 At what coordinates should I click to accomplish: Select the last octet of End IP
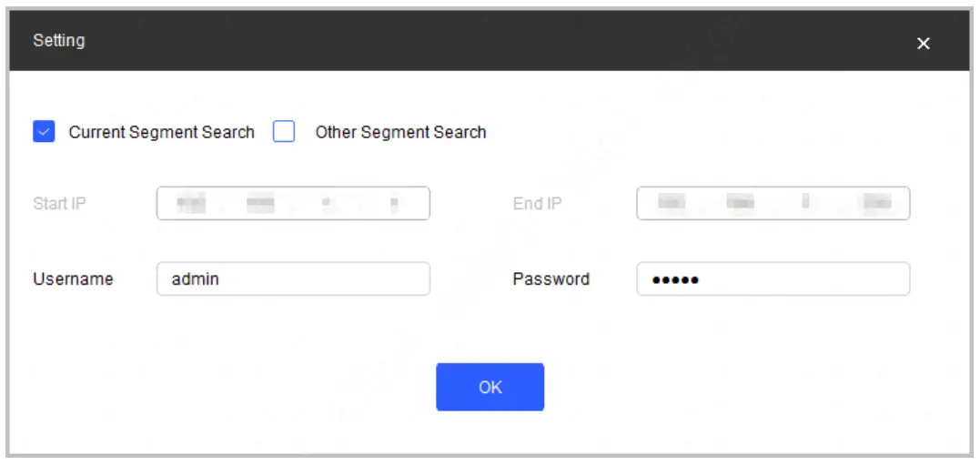(876, 204)
